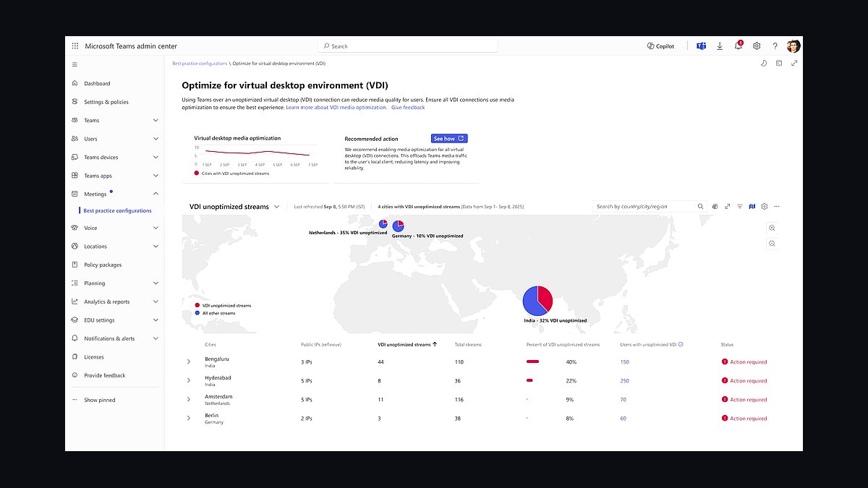868x488 pixels.
Task: Click Show pinned in sidebar
Action: coord(100,400)
